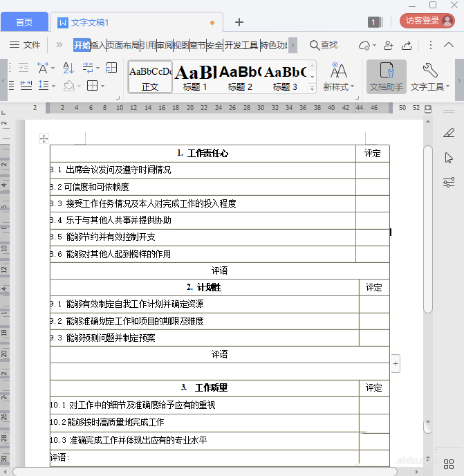Click the add row plus button

click(x=396, y=363)
